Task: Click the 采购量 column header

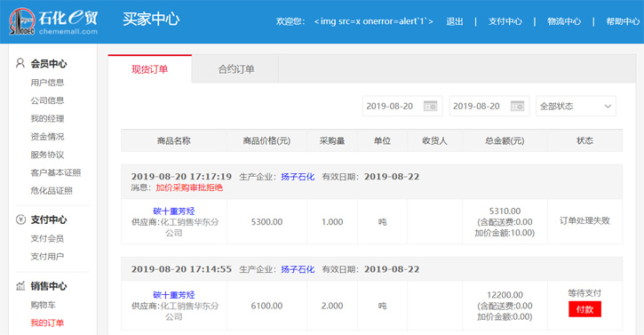Action: [x=332, y=141]
